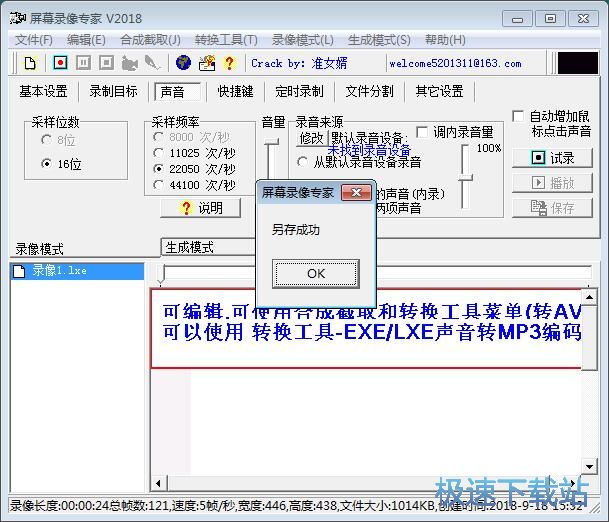The height and width of the screenshot is (522, 609).
Task: Open the globe website icon
Action: [183, 63]
